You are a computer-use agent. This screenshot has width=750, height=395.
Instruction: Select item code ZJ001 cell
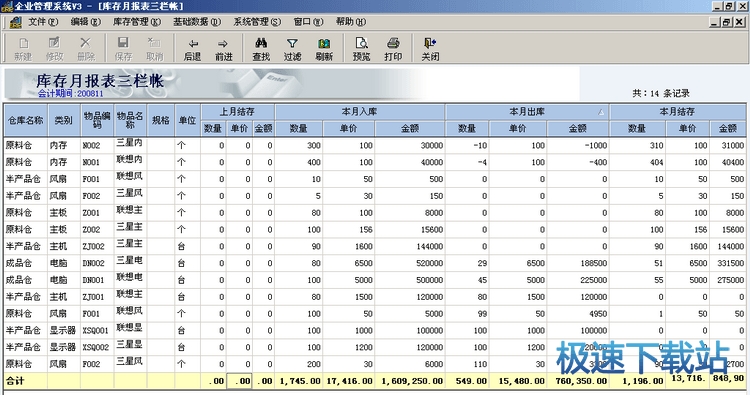pyautogui.click(x=97, y=297)
